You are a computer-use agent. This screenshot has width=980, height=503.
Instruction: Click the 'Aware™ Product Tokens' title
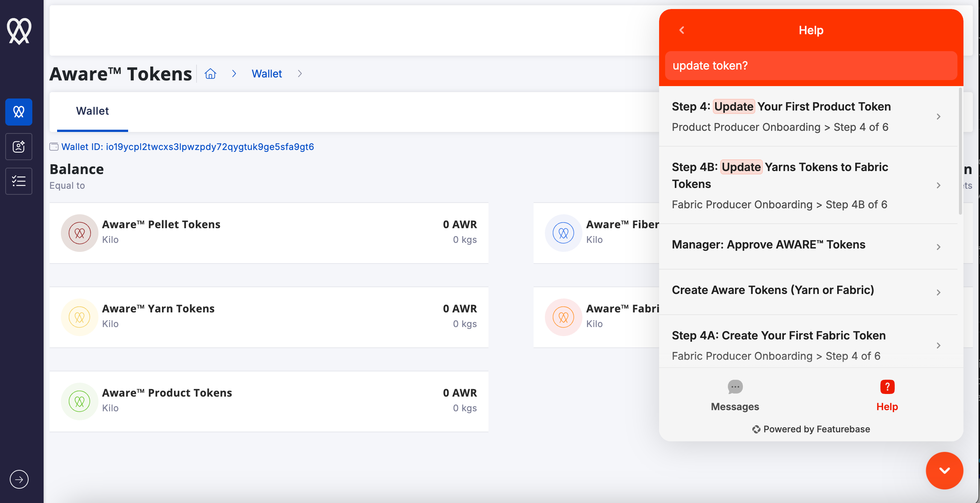pyautogui.click(x=167, y=392)
